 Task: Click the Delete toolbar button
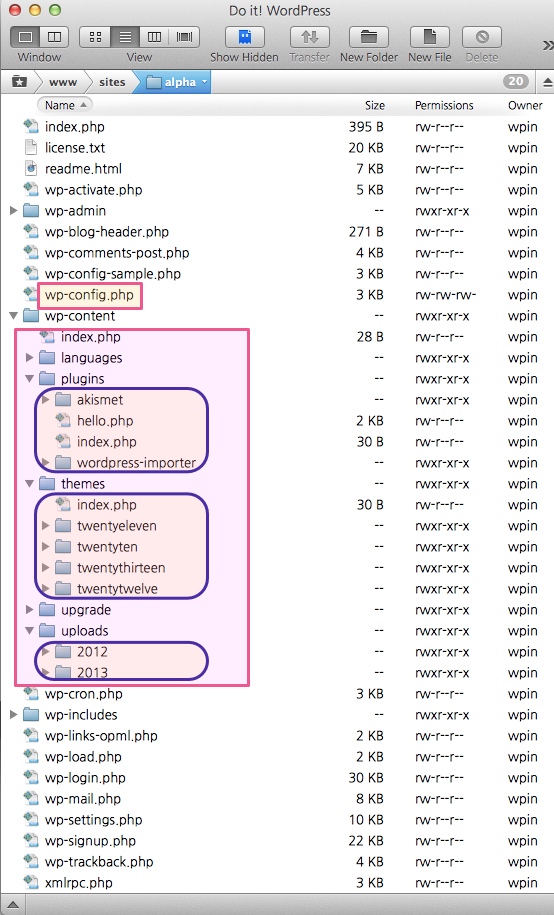click(482, 37)
